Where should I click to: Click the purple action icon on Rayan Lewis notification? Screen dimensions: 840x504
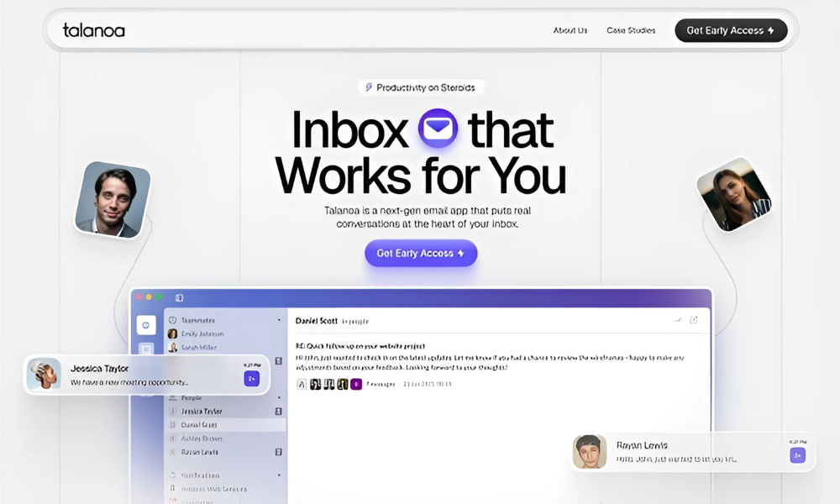pyautogui.click(x=797, y=454)
